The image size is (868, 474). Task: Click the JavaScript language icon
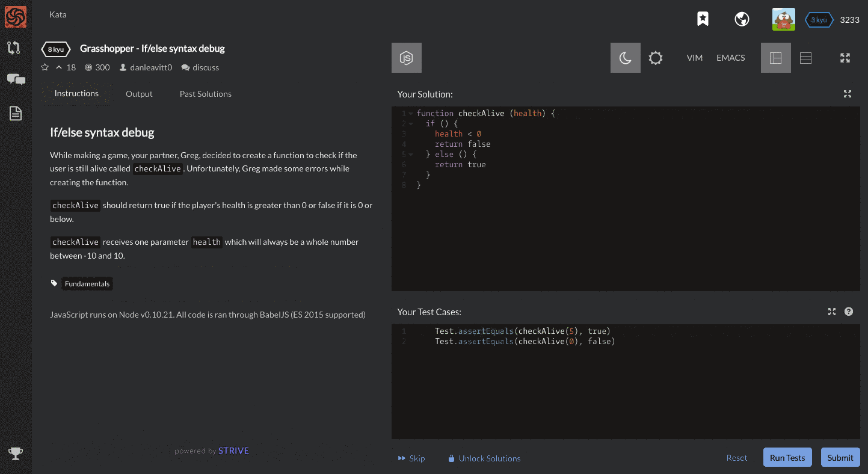406,58
